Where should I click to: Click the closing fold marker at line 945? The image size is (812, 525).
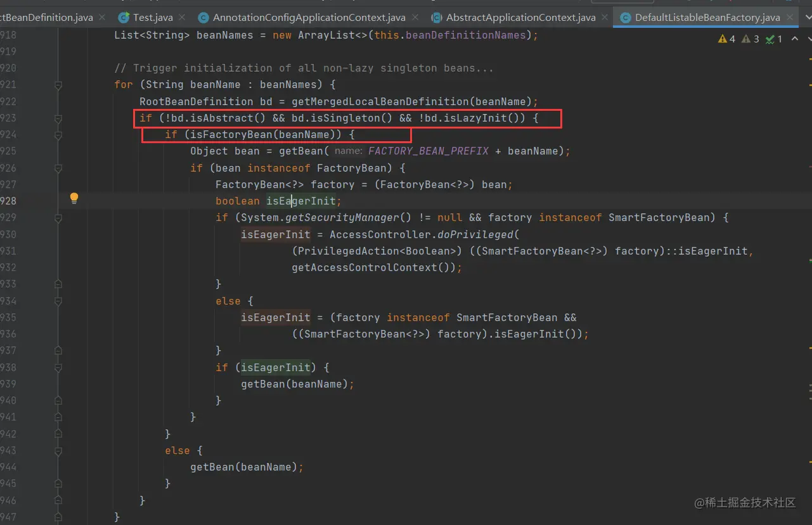click(x=58, y=483)
